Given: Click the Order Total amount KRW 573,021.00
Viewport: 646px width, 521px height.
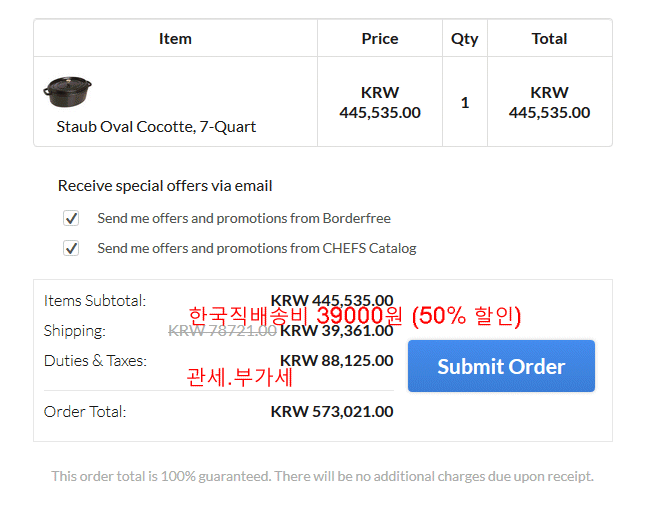Looking at the screenshot, I should point(332,411).
